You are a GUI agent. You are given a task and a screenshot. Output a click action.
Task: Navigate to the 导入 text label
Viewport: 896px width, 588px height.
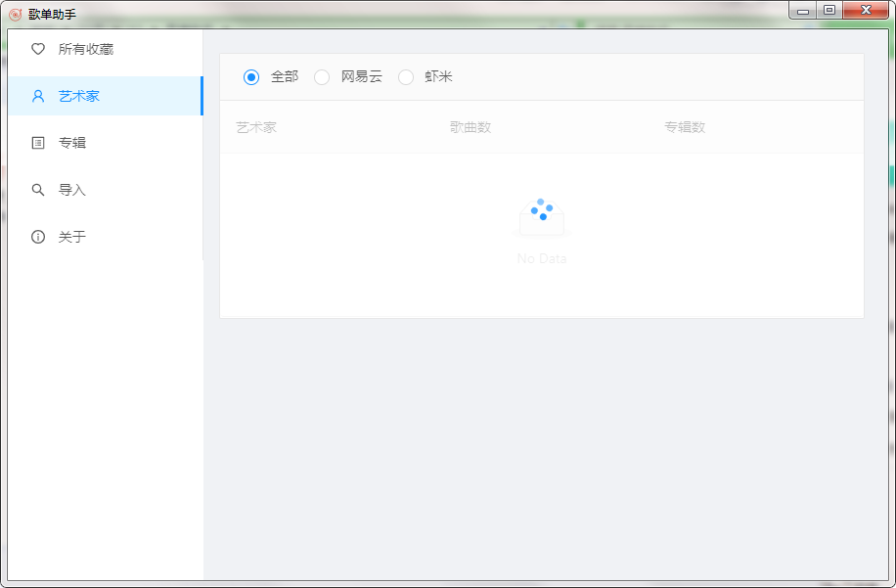72,190
